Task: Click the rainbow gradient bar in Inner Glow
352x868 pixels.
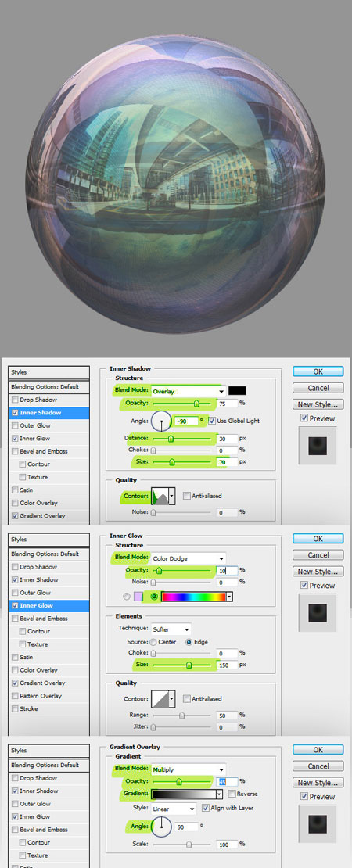Action: tap(193, 597)
